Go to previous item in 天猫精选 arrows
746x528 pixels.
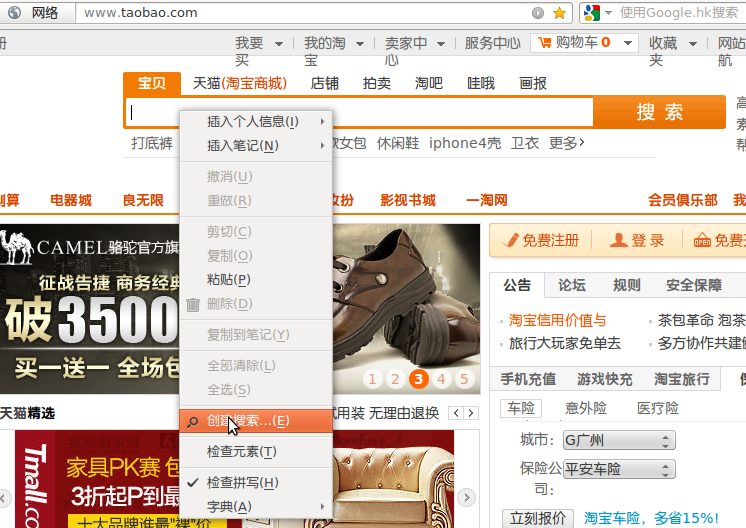coord(456,413)
